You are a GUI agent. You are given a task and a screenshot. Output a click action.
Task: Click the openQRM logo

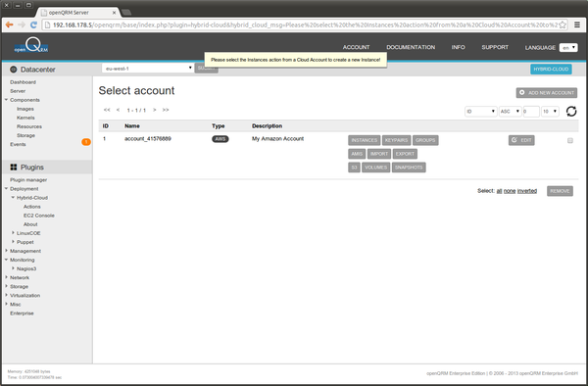pos(31,45)
